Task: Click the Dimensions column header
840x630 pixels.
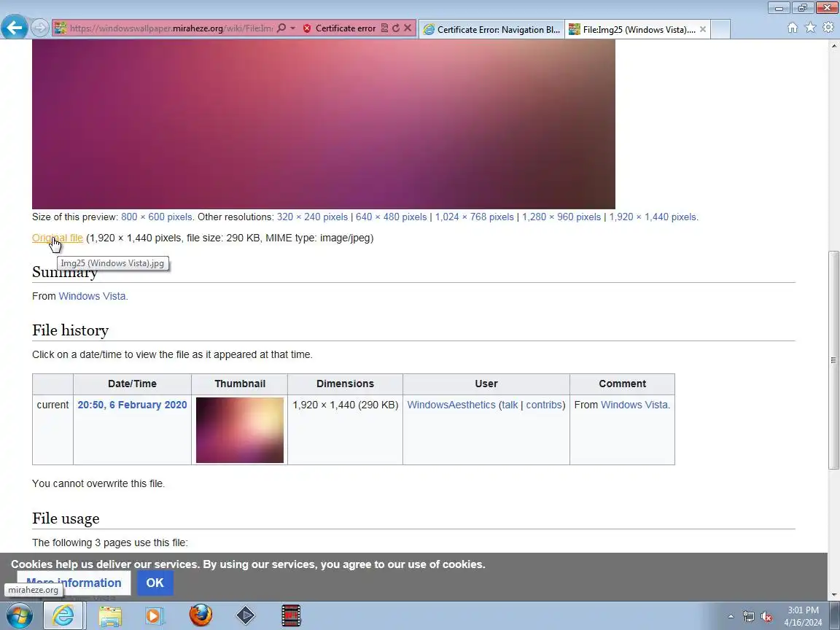Action: [x=345, y=384]
